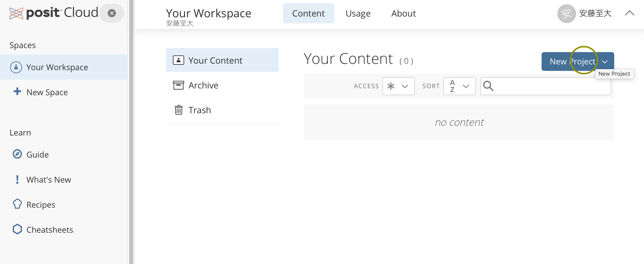The width and height of the screenshot is (644, 264).
Task: Open the Access filter dropdown
Action: 398,86
